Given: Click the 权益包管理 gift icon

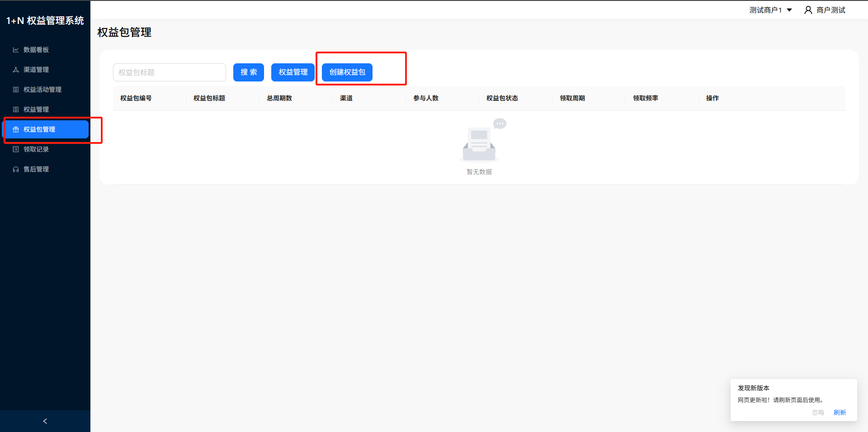Looking at the screenshot, I should pyautogui.click(x=16, y=129).
